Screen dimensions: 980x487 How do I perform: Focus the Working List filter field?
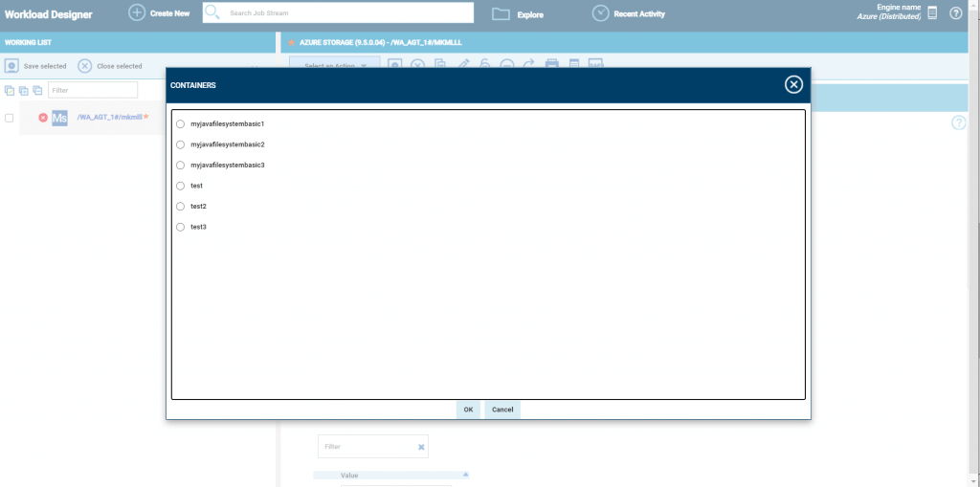click(93, 90)
